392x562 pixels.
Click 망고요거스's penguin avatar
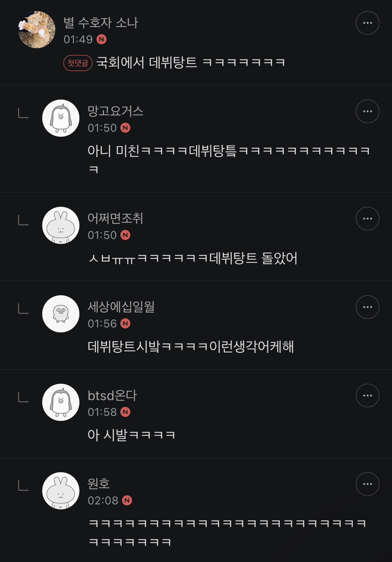pyautogui.click(x=60, y=118)
